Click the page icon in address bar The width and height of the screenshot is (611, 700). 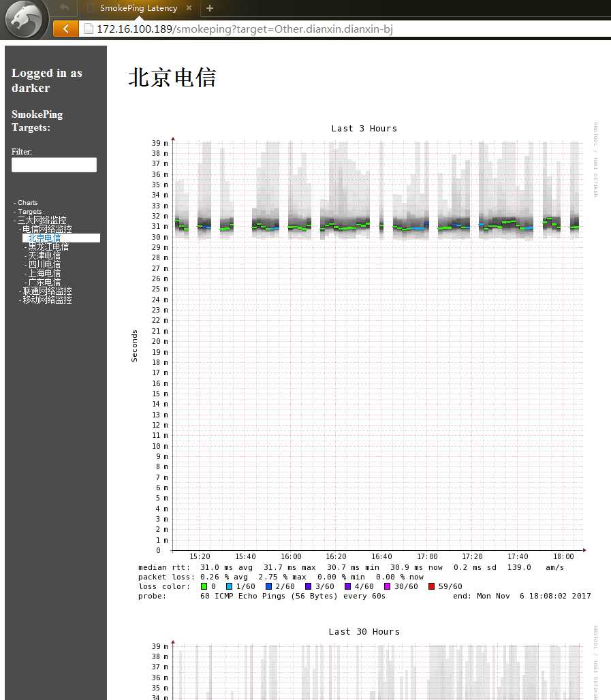coord(89,29)
